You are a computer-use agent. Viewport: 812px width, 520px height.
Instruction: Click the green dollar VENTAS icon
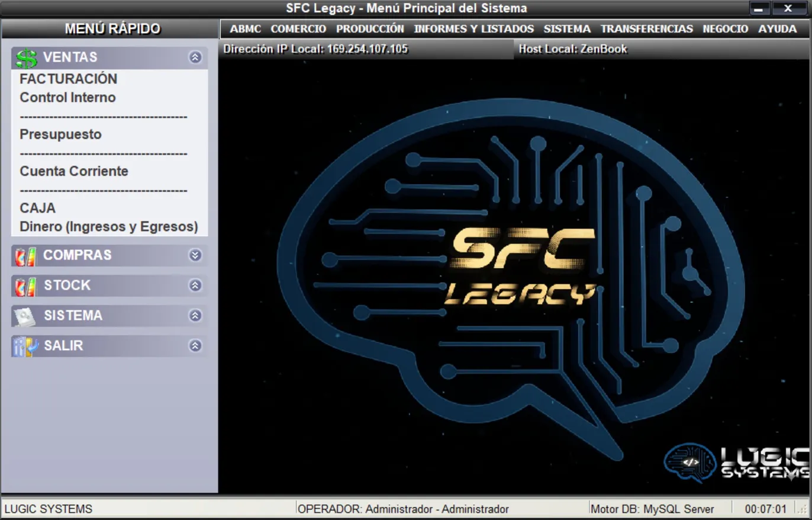tap(26, 57)
